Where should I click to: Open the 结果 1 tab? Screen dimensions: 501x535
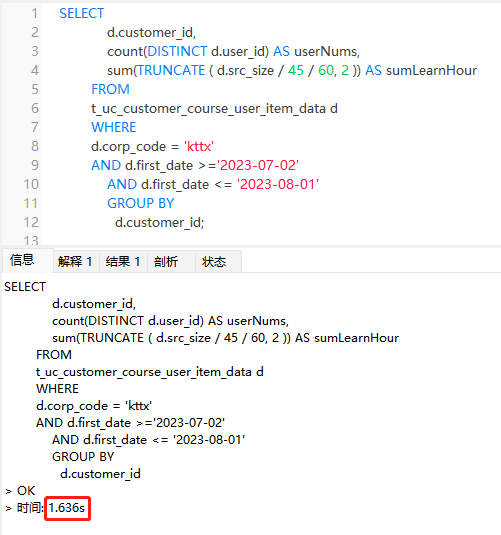(x=123, y=262)
